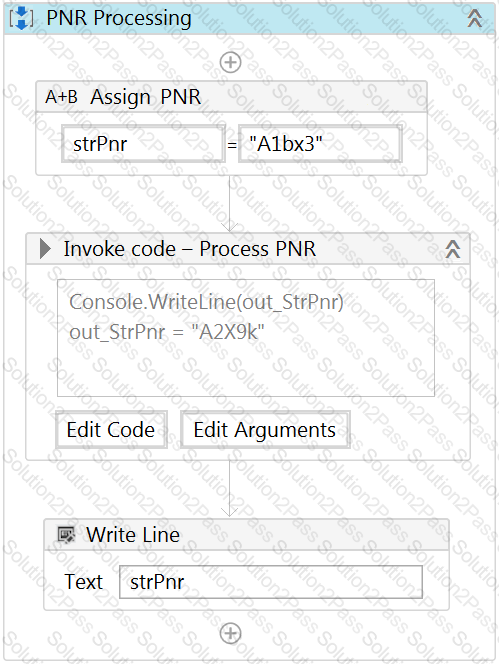The image size is (499, 664).
Task: Edit the strPnr variable field in Assign
Action: click(143, 144)
